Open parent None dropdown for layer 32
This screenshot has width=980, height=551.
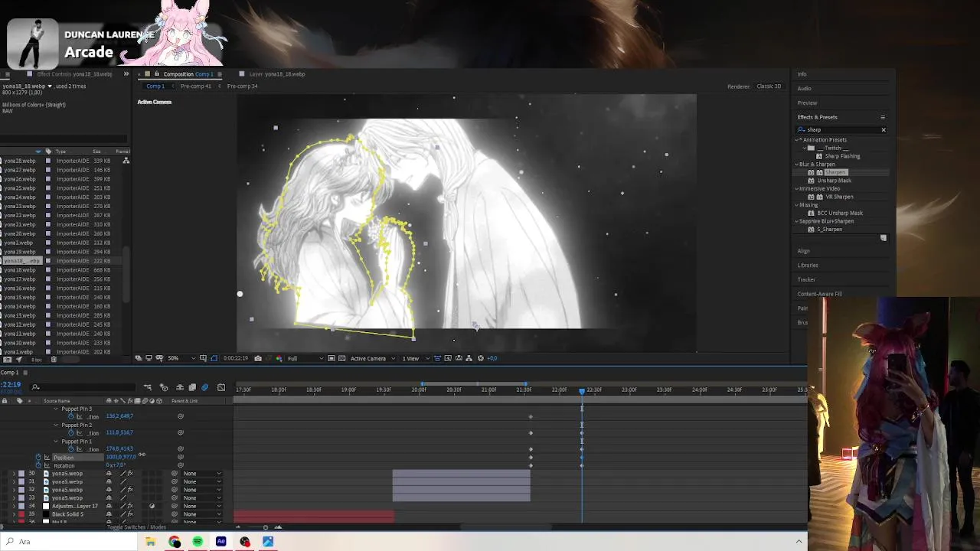coord(202,490)
